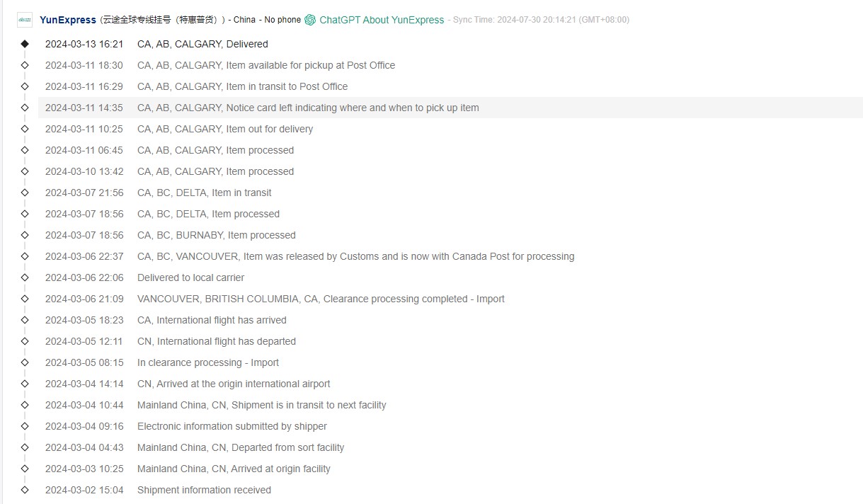This screenshot has width=863, height=504.
Task: Click the ChatGPT logo icon
Action: pyautogui.click(x=310, y=20)
